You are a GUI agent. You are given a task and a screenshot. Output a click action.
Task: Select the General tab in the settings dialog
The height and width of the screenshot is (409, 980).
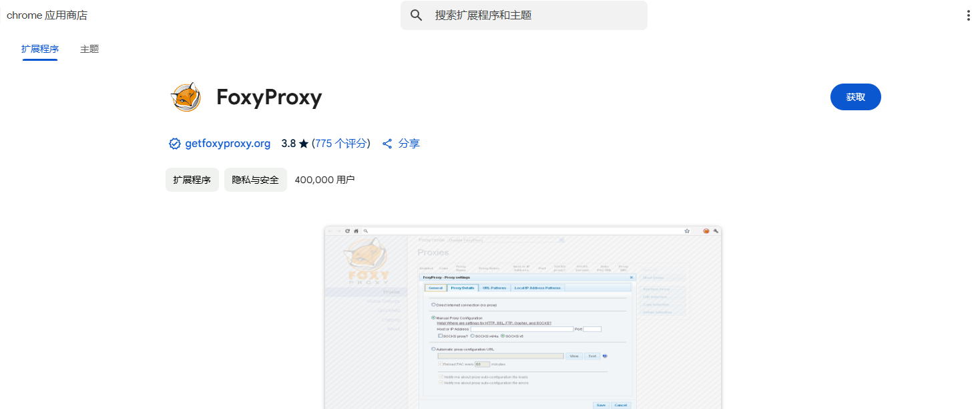[436, 288]
